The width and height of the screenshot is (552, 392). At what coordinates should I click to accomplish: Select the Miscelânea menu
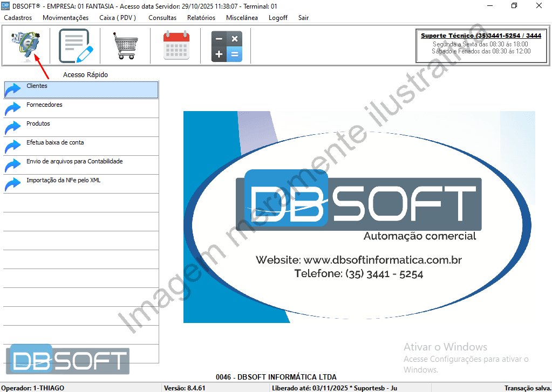point(242,18)
